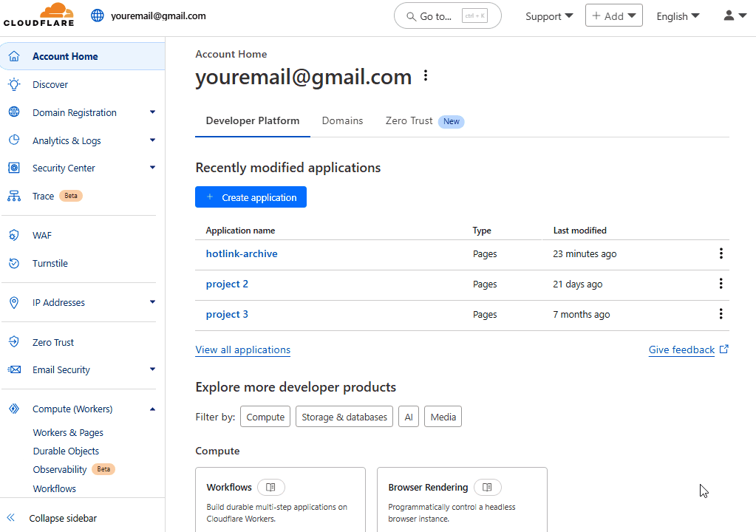Click the Discover lightbulb icon

coord(14,84)
